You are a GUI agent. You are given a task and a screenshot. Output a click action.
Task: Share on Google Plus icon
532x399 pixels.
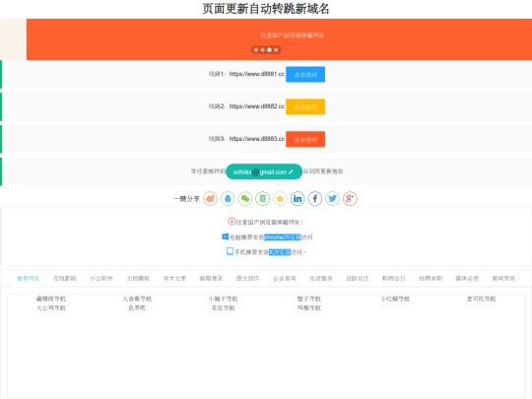point(350,198)
